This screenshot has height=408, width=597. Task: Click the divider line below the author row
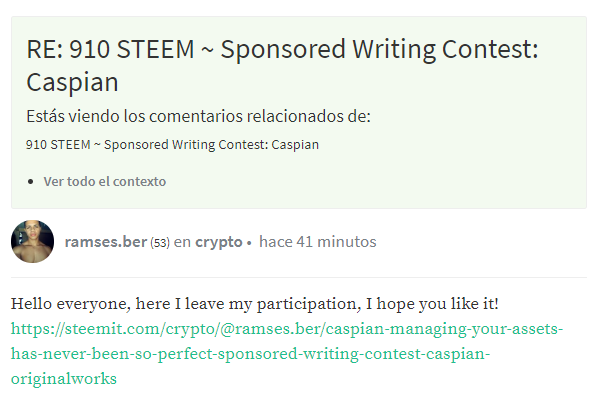(298, 277)
